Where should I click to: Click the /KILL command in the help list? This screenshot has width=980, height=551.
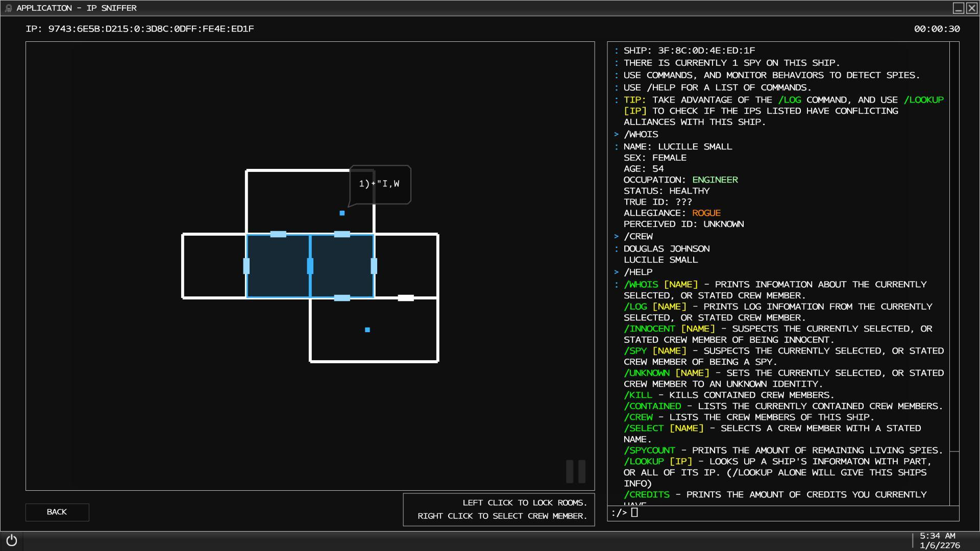click(x=638, y=395)
